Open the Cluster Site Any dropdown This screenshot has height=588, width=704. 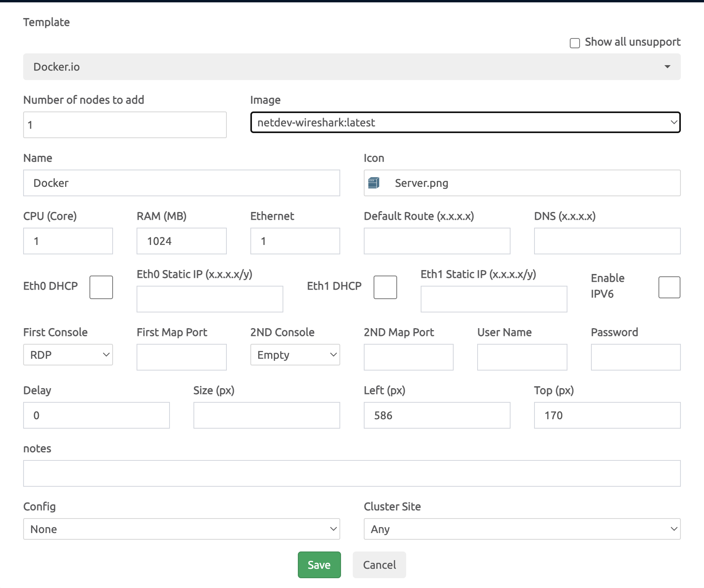pyautogui.click(x=522, y=529)
